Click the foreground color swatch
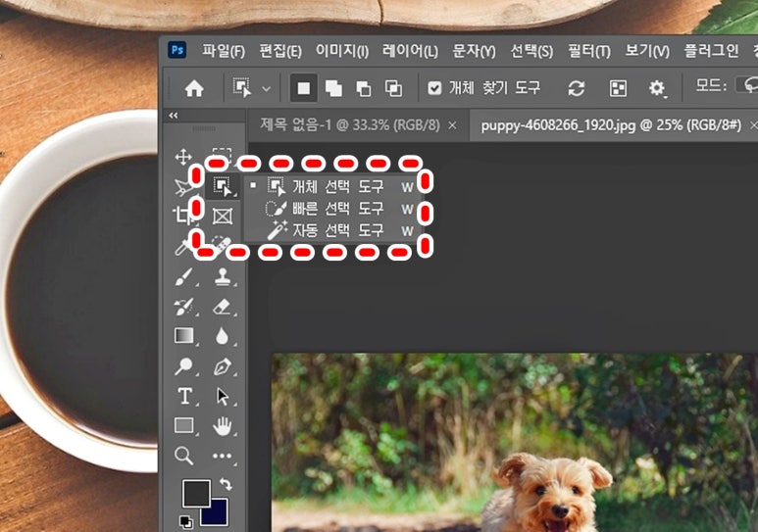 click(196, 494)
